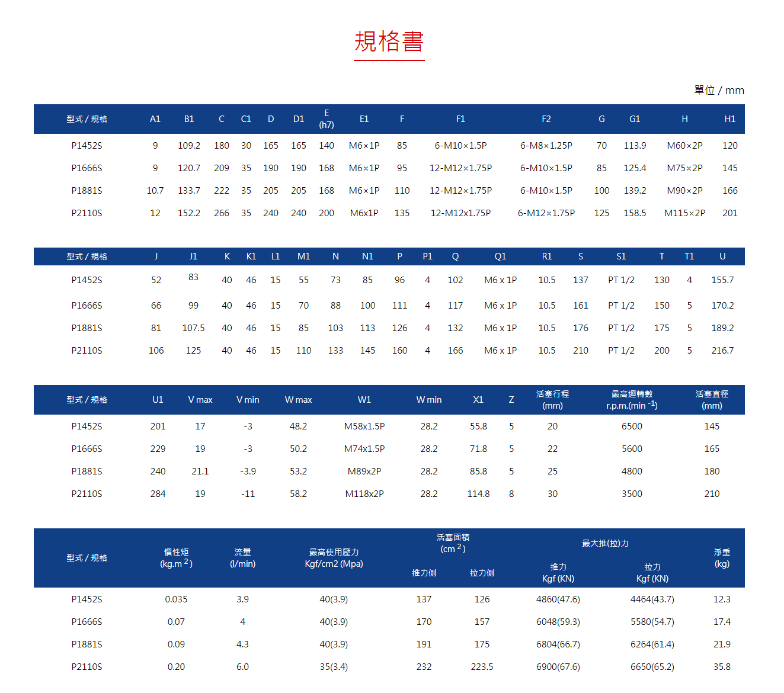Click the 規格書 title heading
Screen dimensions: 784x693
point(389,43)
